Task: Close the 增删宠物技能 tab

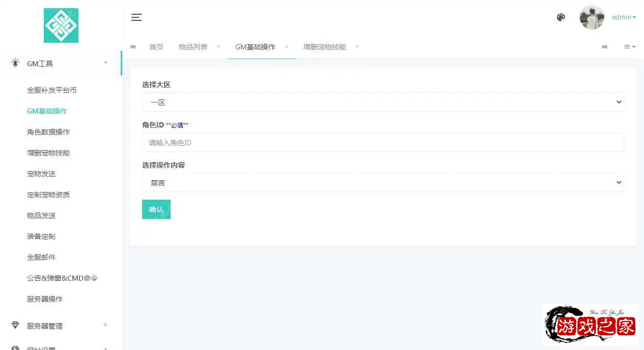Action: coord(357,46)
